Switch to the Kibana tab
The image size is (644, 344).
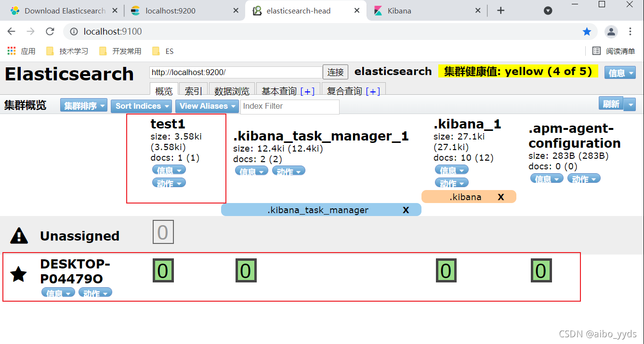point(427,11)
